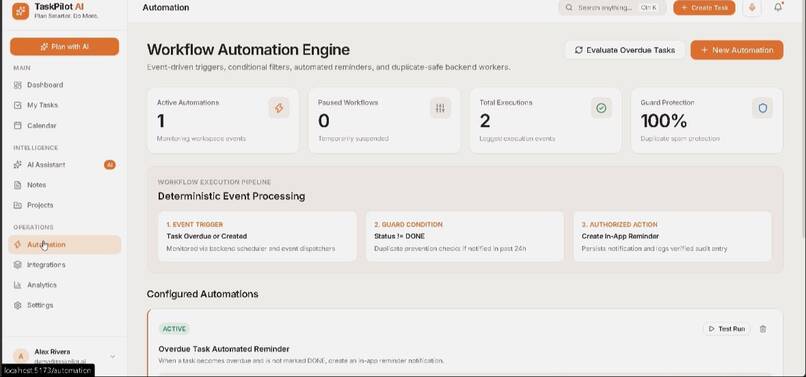
Task: Click the Analytics chart icon
Action: point(17,284)
